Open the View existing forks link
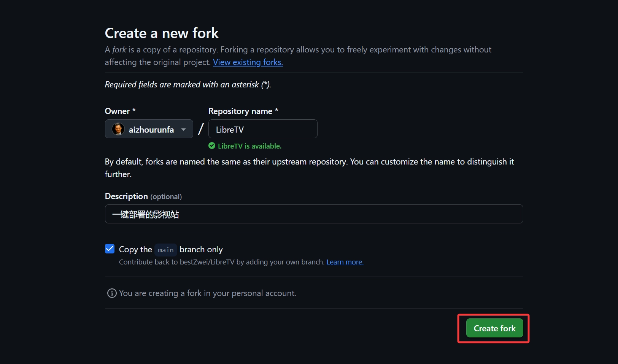Screen dimensions: 618x364 (x=248, y=62)
